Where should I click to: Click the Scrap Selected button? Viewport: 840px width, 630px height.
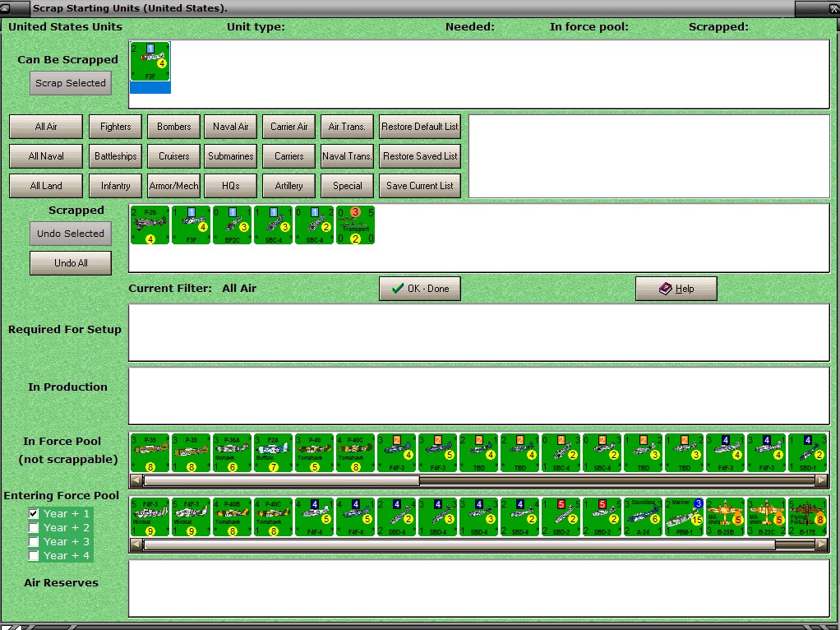click(x=70, y=83)
